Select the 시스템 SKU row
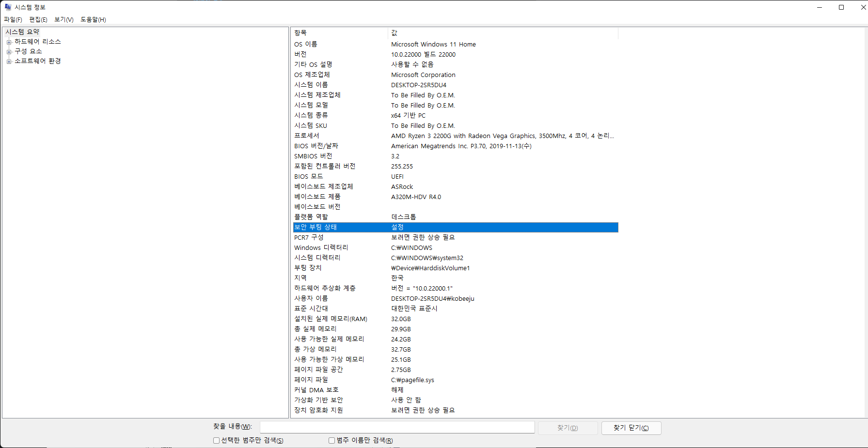 tap(456, 125)
